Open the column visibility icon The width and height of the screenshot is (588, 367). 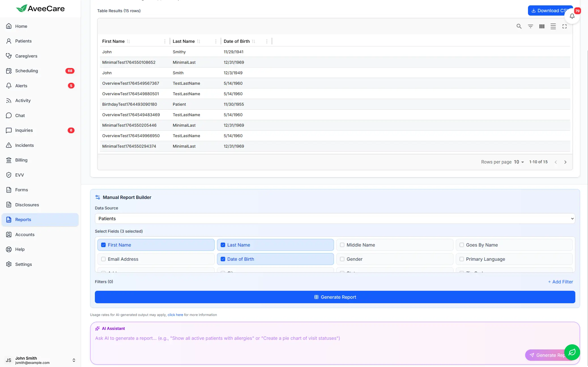tap(542, 26)
